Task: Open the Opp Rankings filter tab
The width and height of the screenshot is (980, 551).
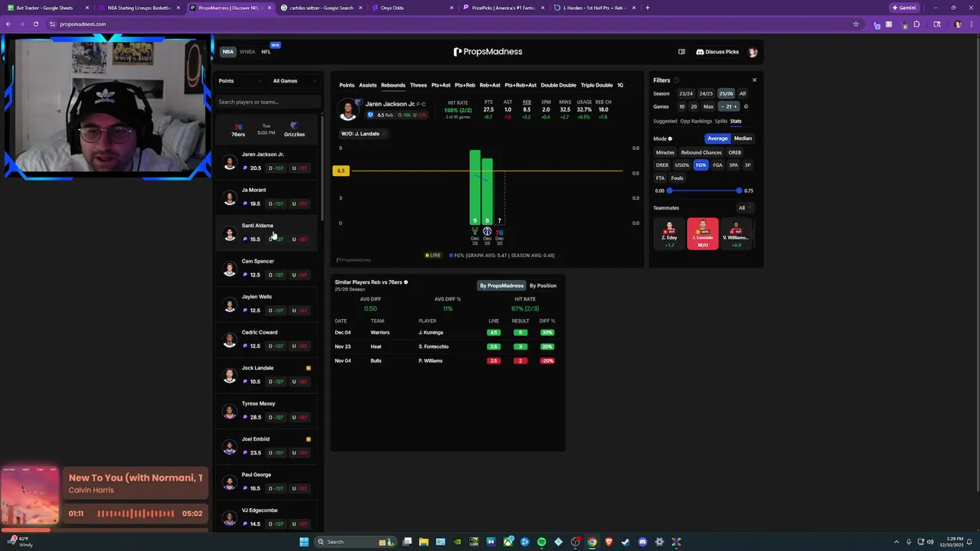Action: [x=696, y=121]
